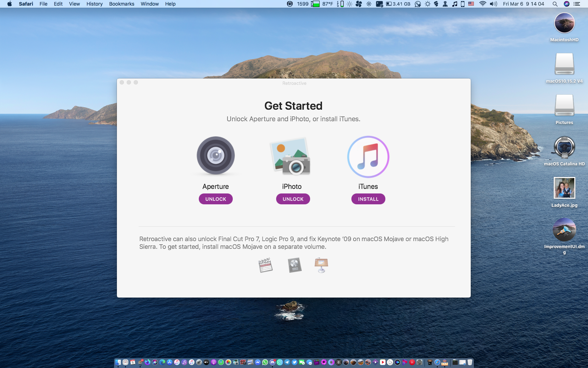Launch Microsoft Edge from the Dock
Screen dimensions: 588x368
(x=162, y=362)
